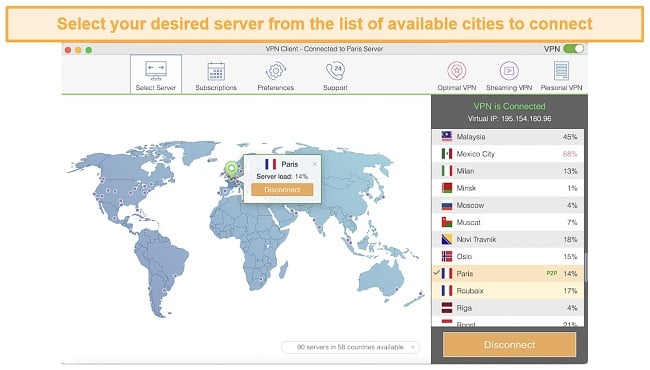Select the Roubaix server
650x370 pixels.
pos(508,291)
